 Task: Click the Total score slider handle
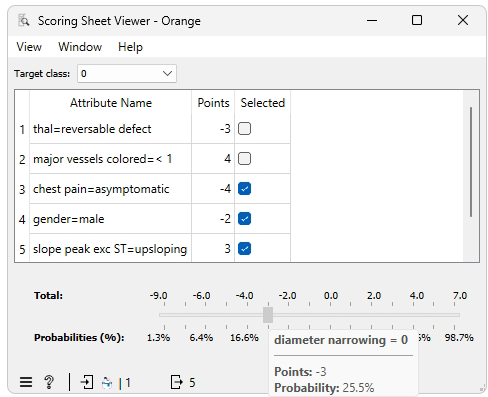click(268, 315)
